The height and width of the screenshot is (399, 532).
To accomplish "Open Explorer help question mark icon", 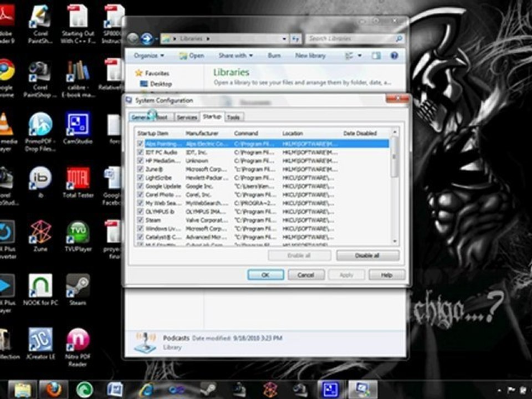I will click(x=394, y=55).
